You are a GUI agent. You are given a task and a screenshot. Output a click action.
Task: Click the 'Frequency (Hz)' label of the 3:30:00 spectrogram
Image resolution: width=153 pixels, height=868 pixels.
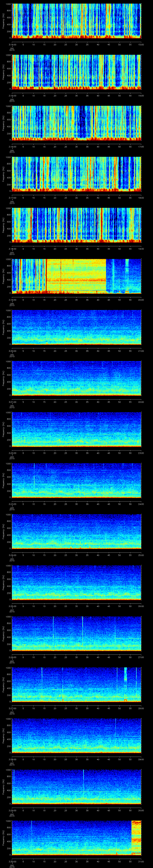(x=3, y=838)
